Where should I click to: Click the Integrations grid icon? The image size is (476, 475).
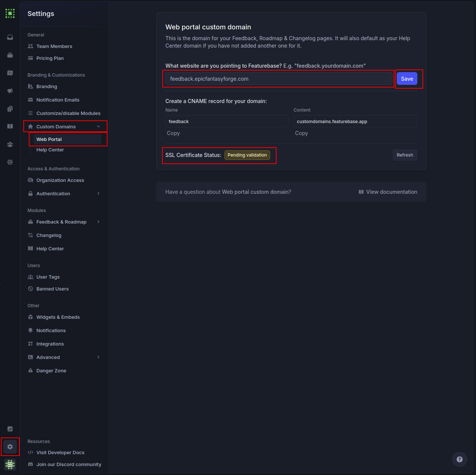(30, 344)
